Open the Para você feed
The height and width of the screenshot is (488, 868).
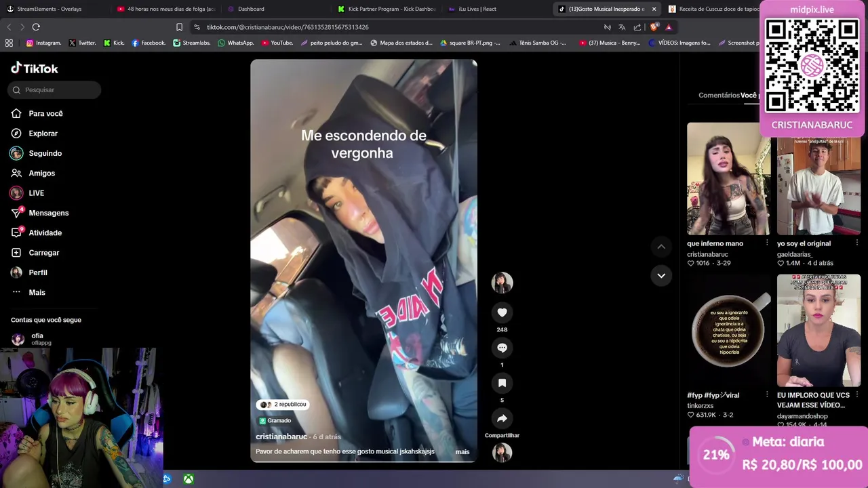pyautogui.click(x=37, y=113)
